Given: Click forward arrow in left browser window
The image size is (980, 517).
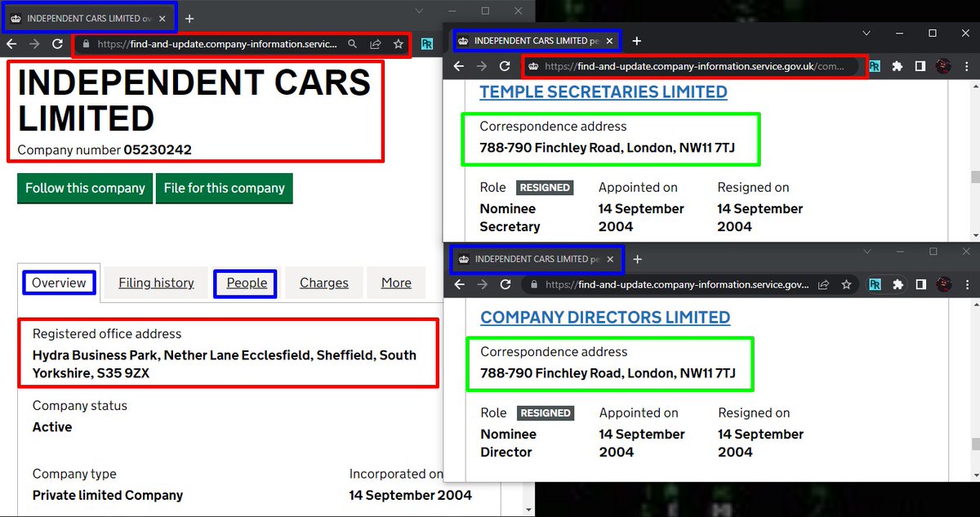Looking at the screenshot, I should pyautogui.click(x=34, y=44).
